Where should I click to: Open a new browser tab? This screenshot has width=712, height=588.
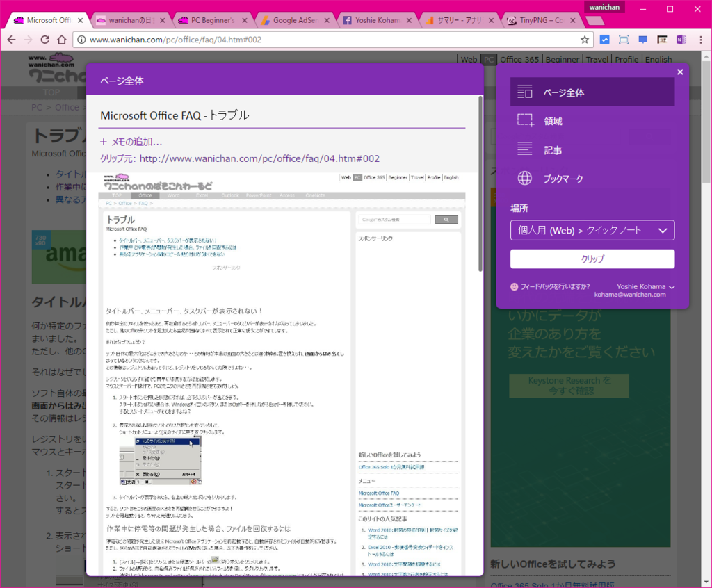(x=595, y=20)
